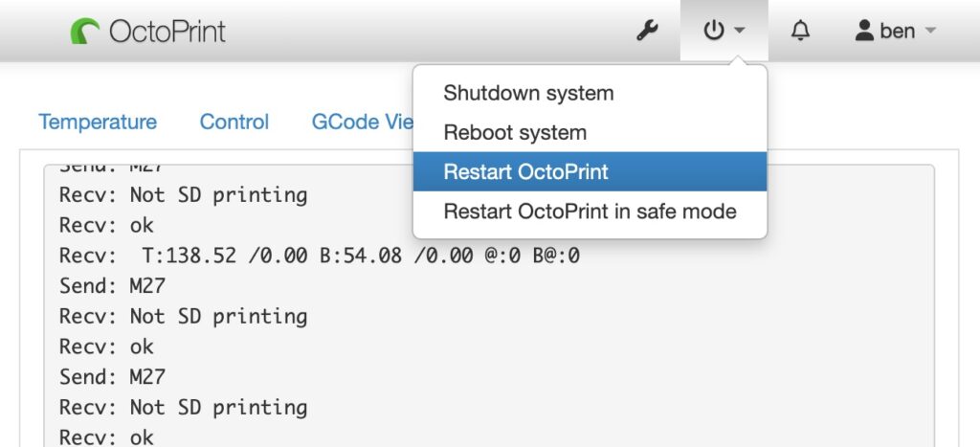Open notifications via the bell icon

800,32
